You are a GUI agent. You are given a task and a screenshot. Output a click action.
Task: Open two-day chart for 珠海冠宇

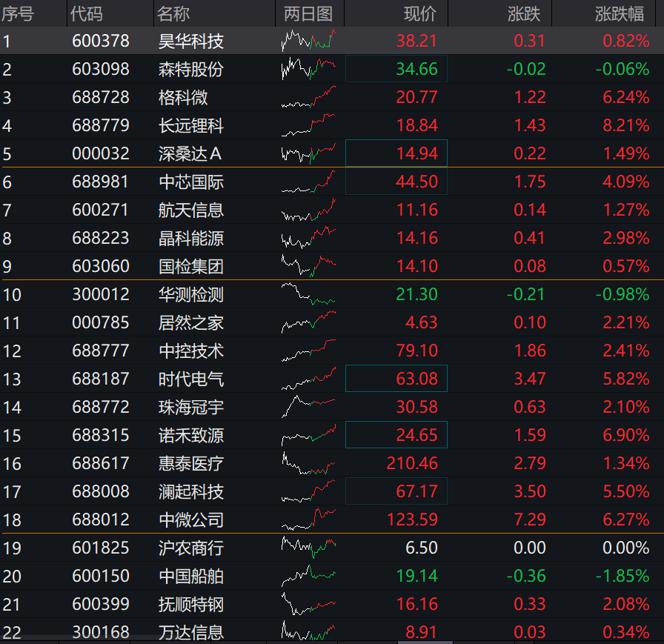308,407
